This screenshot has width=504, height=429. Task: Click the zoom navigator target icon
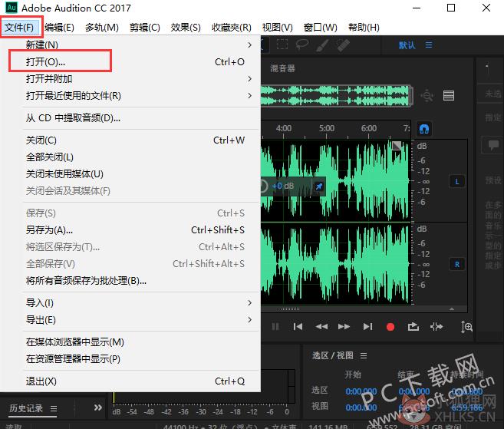pos(427,95)
